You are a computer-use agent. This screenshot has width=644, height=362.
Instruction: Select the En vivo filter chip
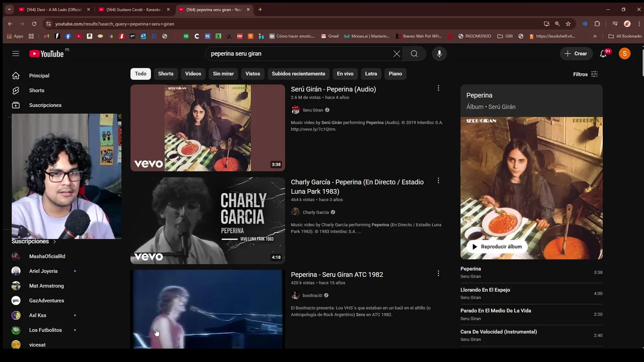345,74
